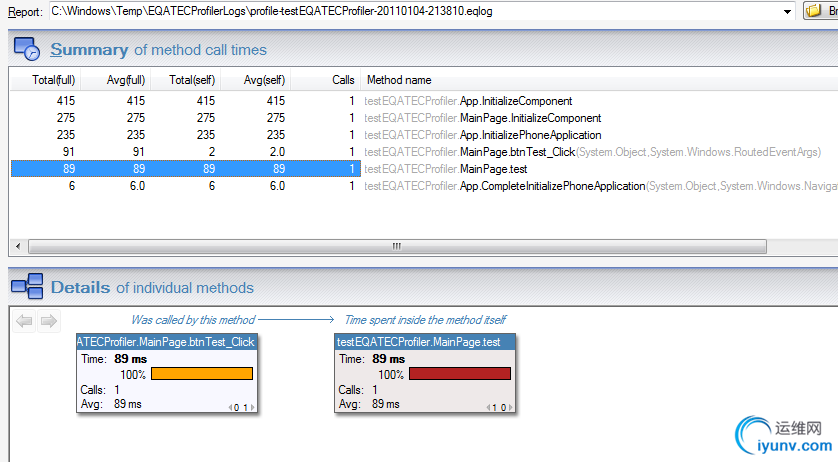Click the Details linked boxes icon

coord(27,286)
